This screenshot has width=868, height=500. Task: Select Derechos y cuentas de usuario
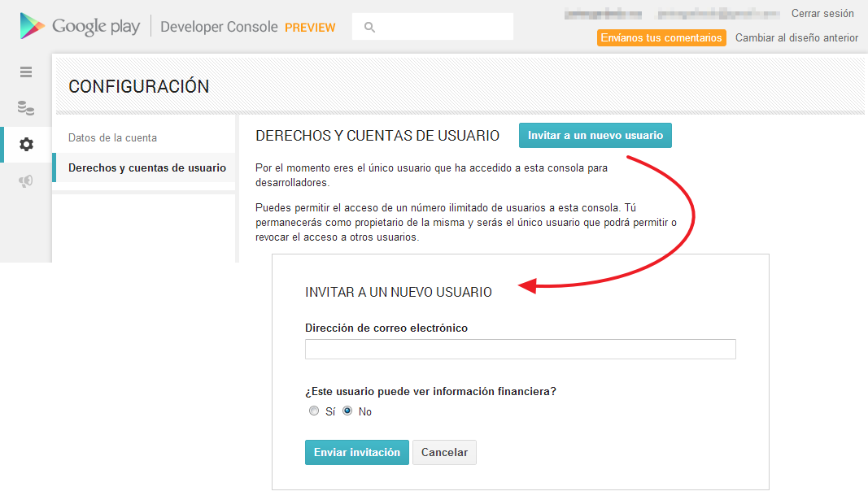click(x=146, y=168)
